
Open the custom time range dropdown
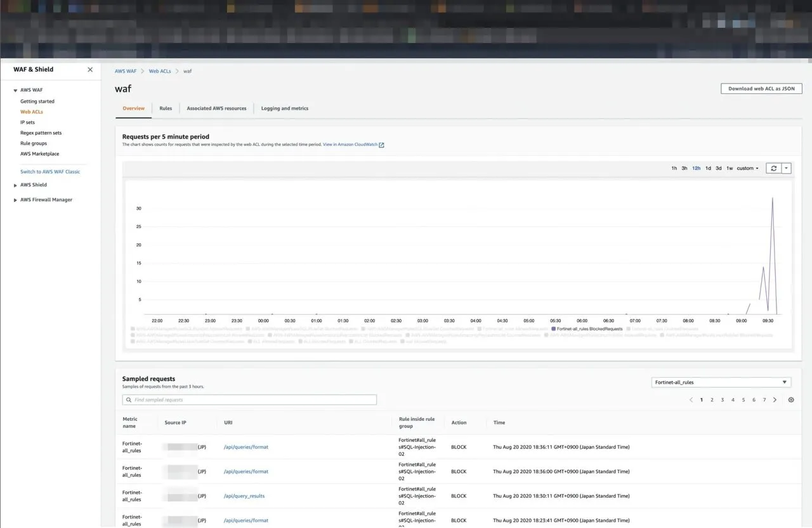coord(747,168)
